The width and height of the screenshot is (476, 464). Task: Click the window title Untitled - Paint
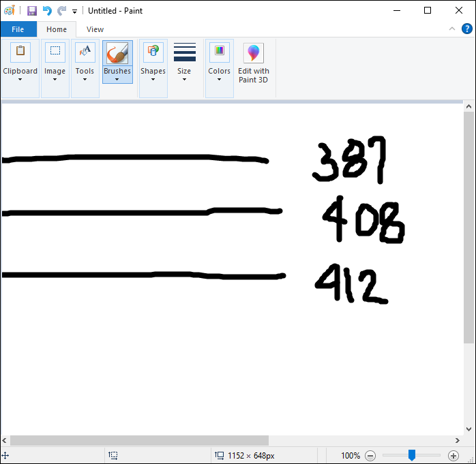pos(115,11)
